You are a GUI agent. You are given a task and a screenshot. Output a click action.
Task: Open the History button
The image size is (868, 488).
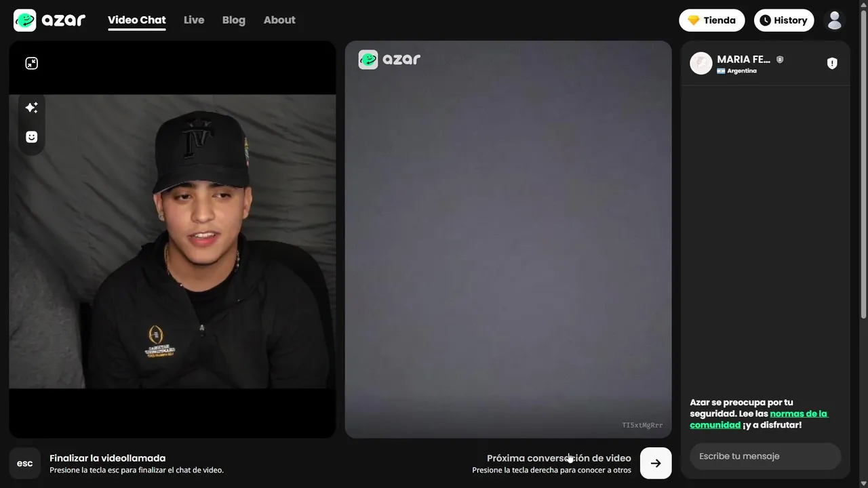pyautogui.click(x=784, y=20)
